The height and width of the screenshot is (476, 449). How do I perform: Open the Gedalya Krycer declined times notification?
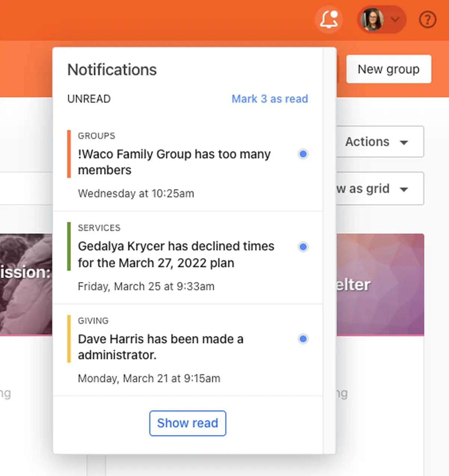pos(188,258)
